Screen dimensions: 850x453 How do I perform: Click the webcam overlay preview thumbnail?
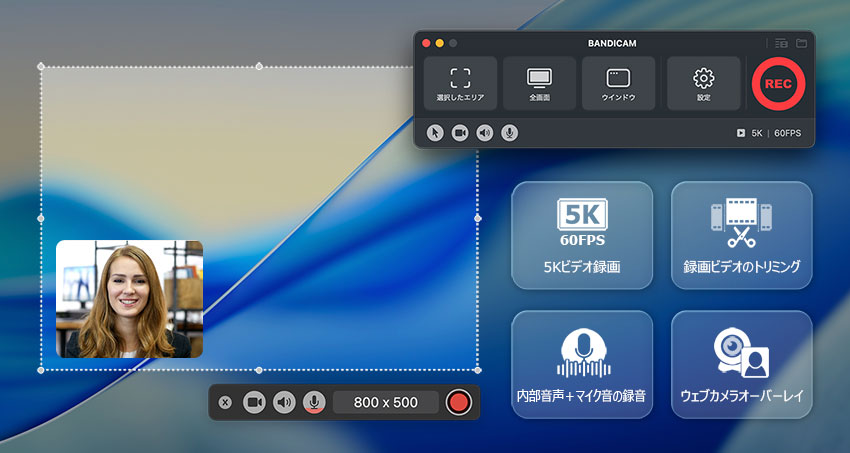129,299
